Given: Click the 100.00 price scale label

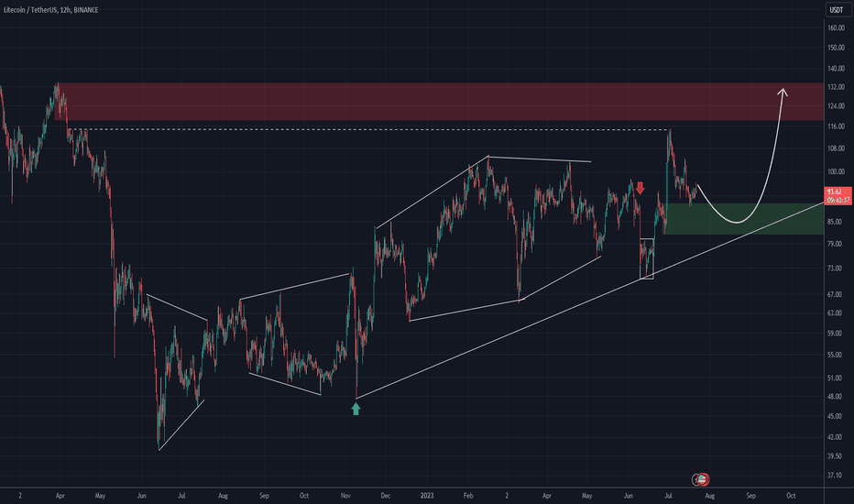Looking at the screenshot, I should pos(836,171).
